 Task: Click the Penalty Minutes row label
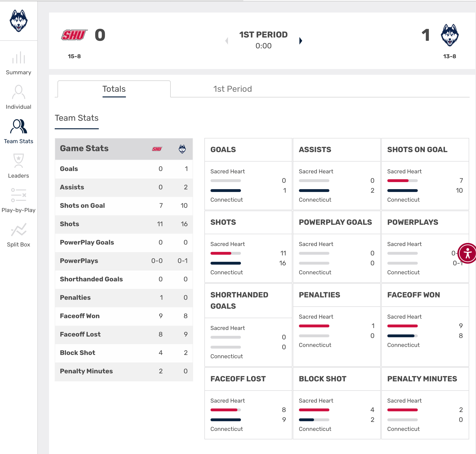click(x=86, y=371)
